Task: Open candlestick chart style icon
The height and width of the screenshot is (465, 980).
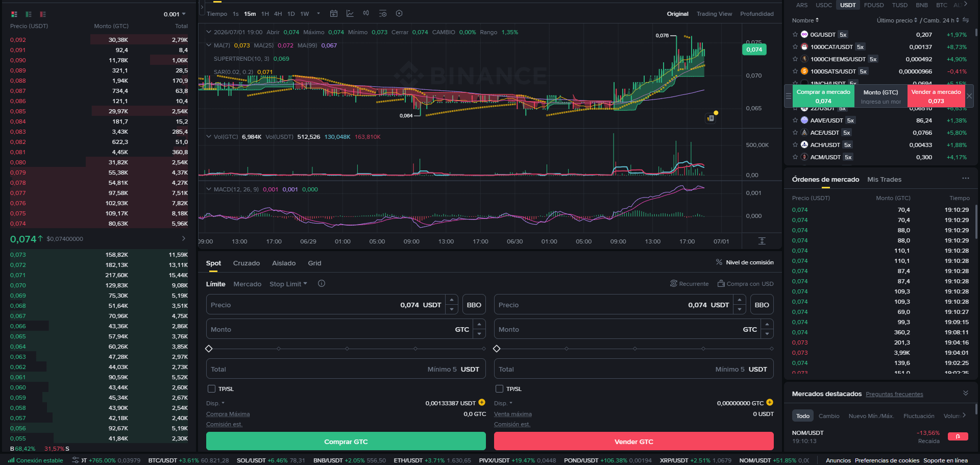Action: (366, 14)
